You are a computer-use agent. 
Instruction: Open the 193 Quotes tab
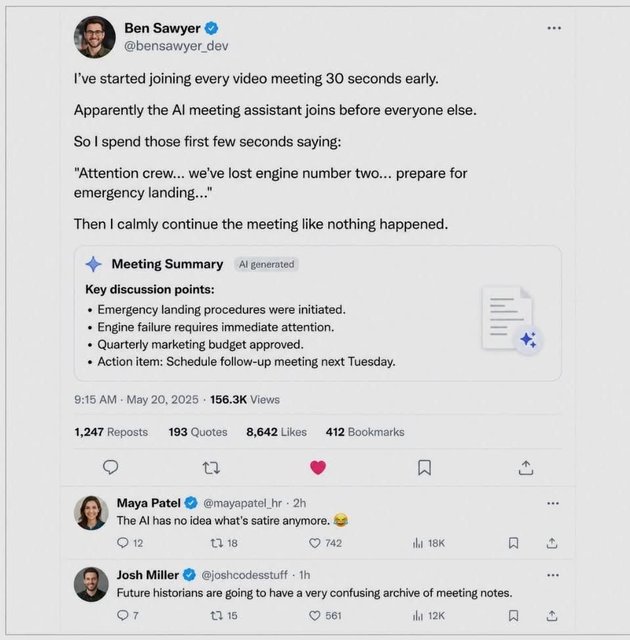(x=198, y=432)
